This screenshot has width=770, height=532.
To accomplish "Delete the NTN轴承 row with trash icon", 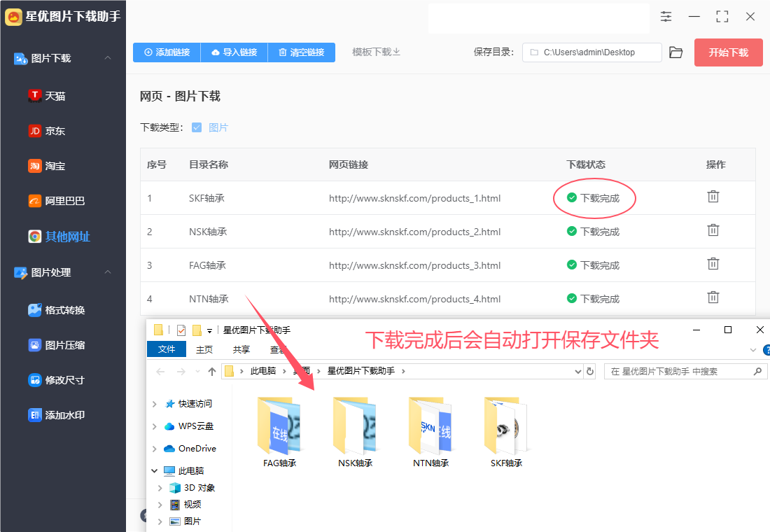I will [713, 297].
